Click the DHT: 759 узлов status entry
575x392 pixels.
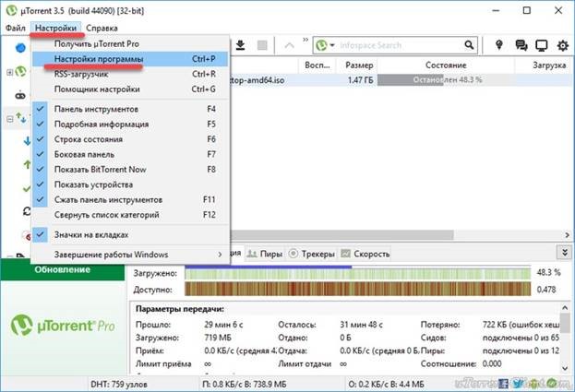(119, 385)
